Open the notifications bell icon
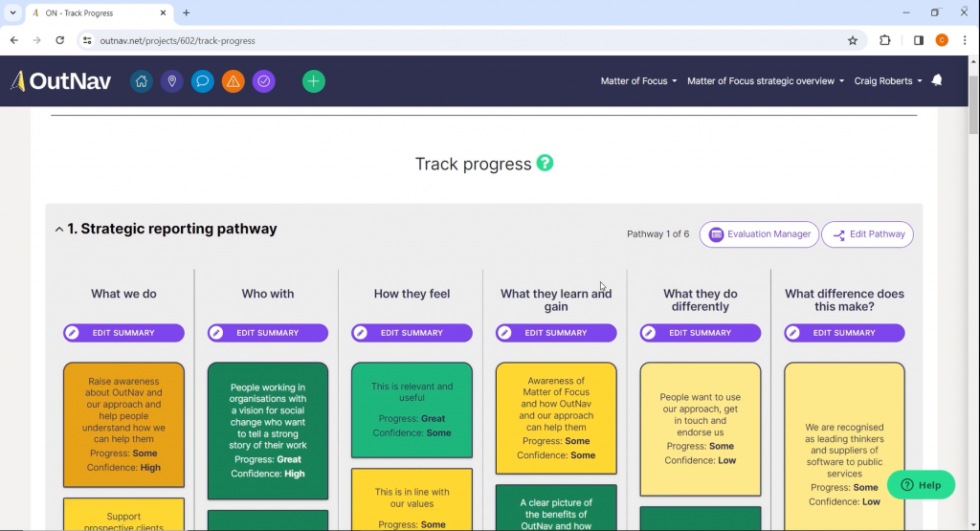Viewport: 980px width, 531px height. (x=937, y=80)
